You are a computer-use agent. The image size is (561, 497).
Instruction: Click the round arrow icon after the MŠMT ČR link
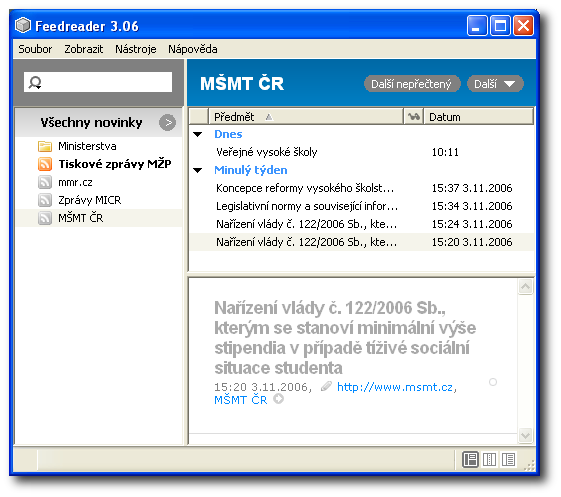(278, 399)
